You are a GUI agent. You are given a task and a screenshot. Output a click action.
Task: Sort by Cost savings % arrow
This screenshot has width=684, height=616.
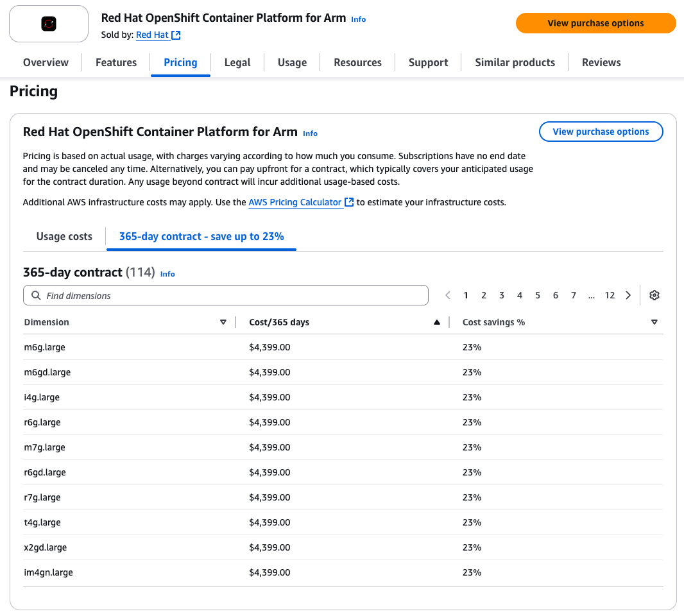654,322
